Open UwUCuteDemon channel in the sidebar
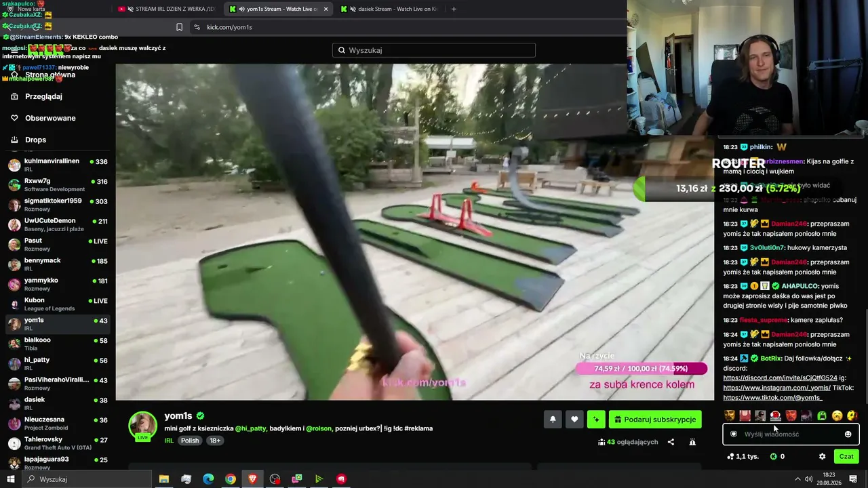 click(58, 224)
